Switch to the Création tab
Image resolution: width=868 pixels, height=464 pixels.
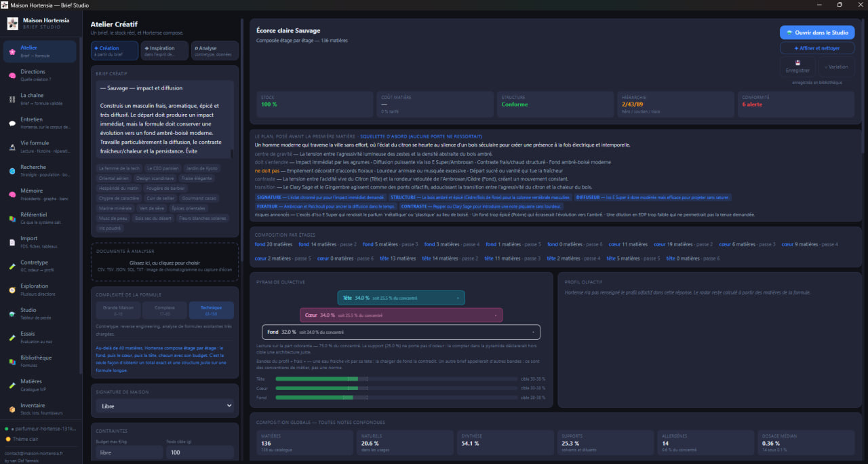coord(115,51)
